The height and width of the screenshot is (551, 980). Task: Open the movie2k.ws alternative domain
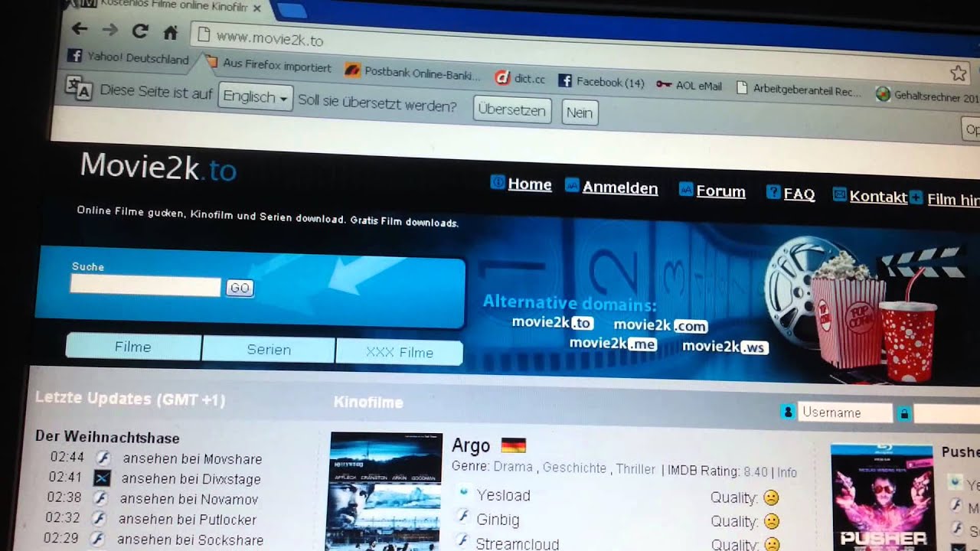(725, 347)
